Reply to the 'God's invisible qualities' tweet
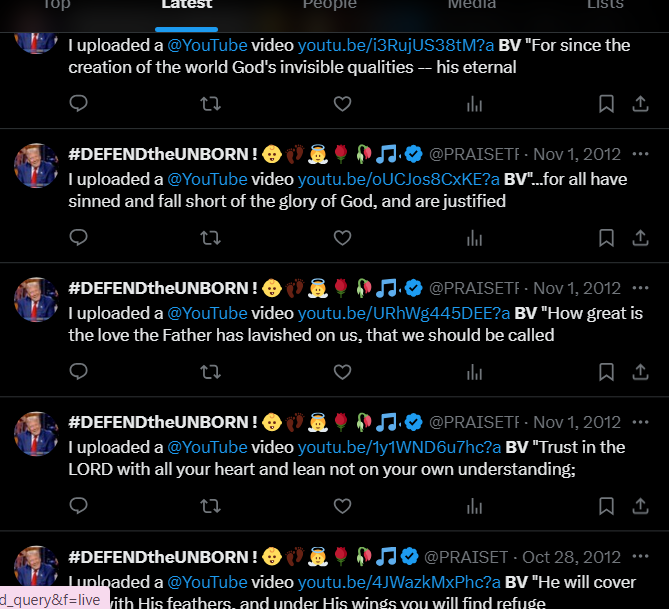This screenshot has height=609, width=669. point(79,104)
